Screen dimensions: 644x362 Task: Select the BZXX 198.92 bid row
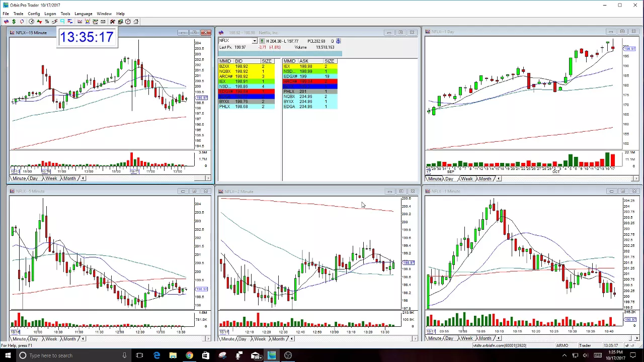247,66
